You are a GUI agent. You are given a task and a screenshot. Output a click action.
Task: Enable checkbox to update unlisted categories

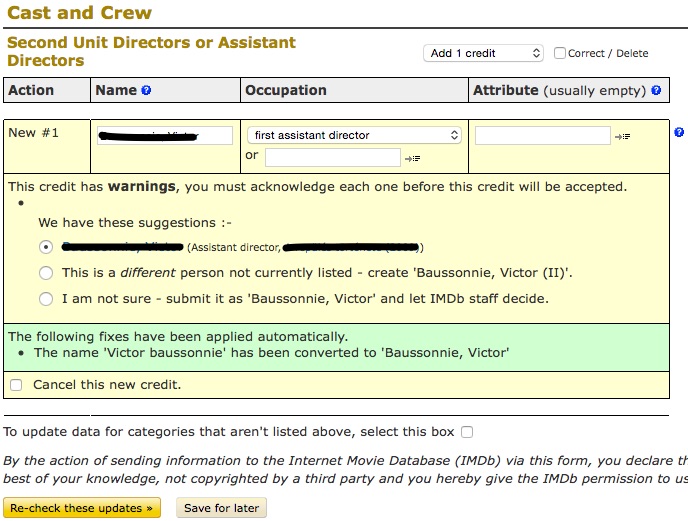[x=467, y=432]
